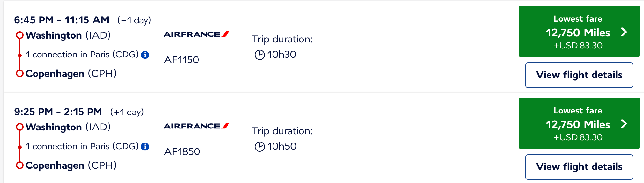Click flight number AF1850

pyautogui.click(x=182, y=152)
